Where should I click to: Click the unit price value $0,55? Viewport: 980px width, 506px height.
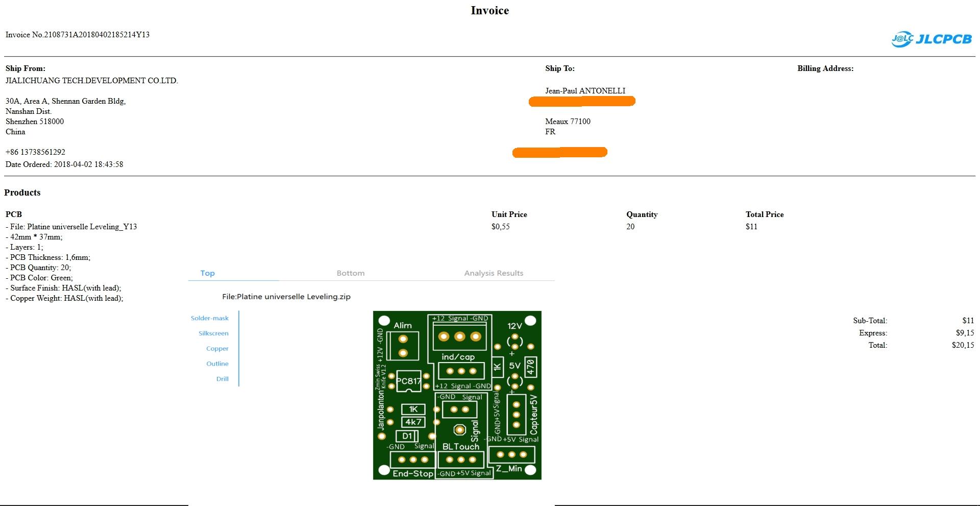point(501,227)
